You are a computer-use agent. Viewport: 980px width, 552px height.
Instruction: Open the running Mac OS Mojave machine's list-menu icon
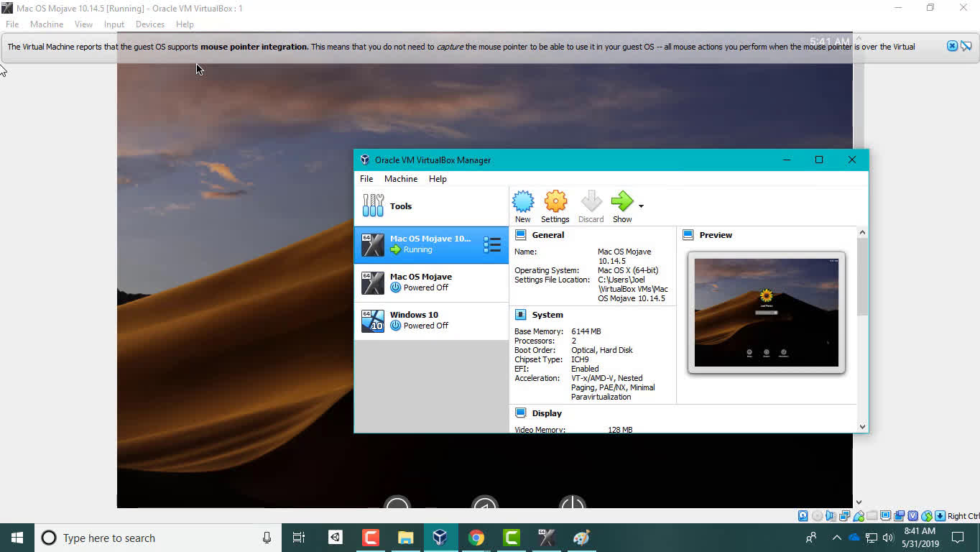(x=492, y=245)
